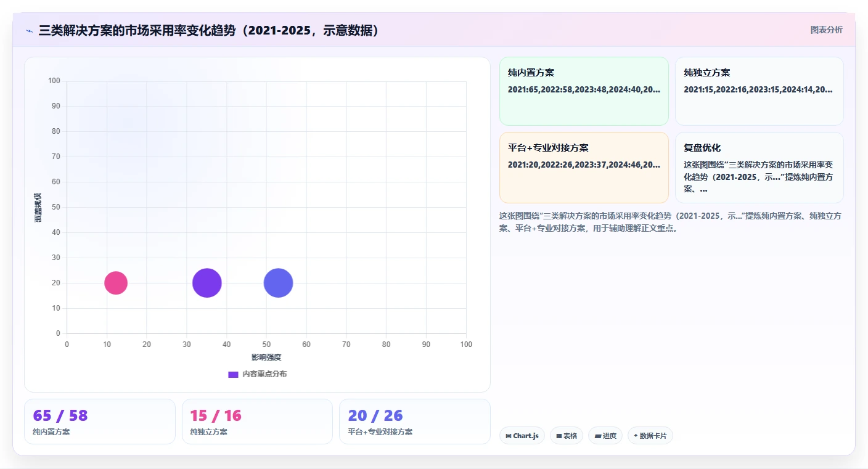Open the 复盘优化 card
Image resolution: width=868 pixels, height=469 pixels.
[759, 168]
